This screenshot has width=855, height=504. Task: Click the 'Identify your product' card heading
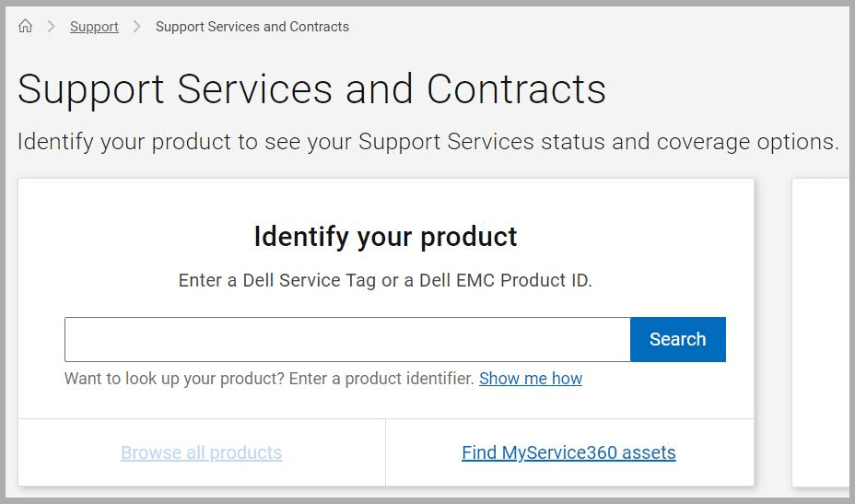tap(385, 237)
